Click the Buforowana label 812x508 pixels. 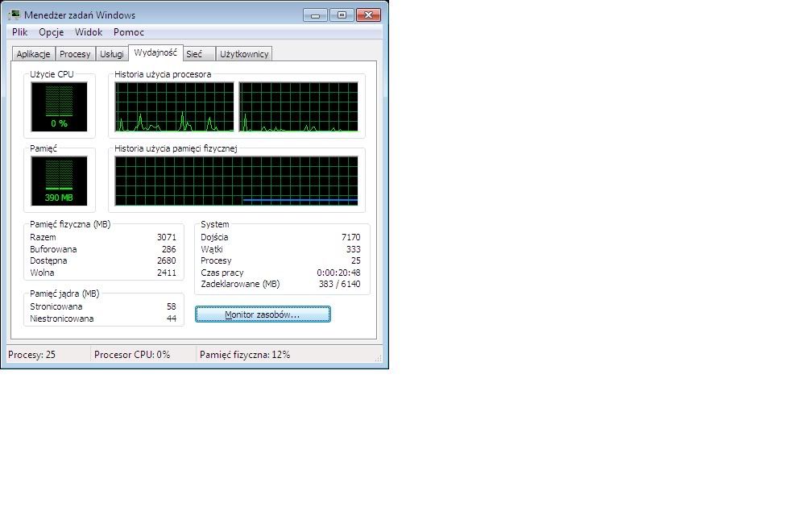click(53, 249)
